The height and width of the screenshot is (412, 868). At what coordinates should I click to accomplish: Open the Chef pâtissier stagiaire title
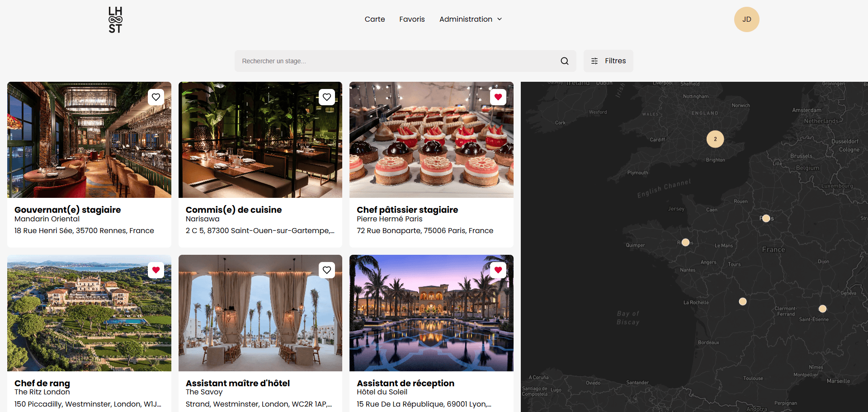(x=407, y=210)
